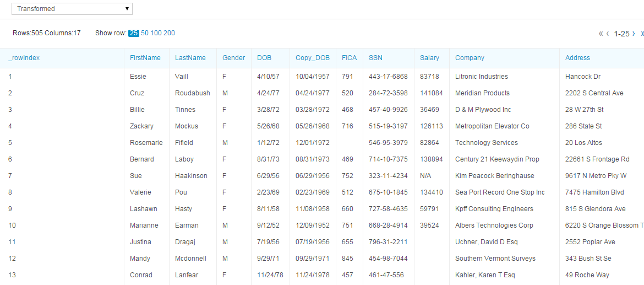The height and width of the screenshot is (285, 644).
Task: Click the Gender column header
Action: [x=234, y=58]
